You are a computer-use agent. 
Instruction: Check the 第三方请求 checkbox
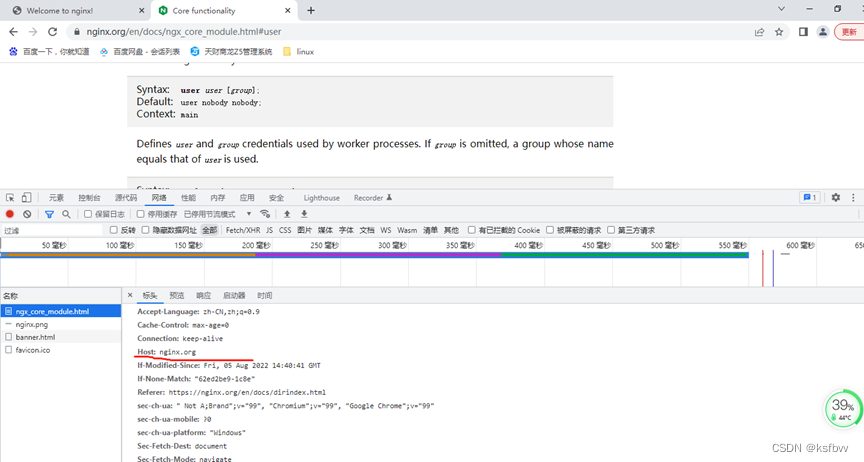pos(611,230)
